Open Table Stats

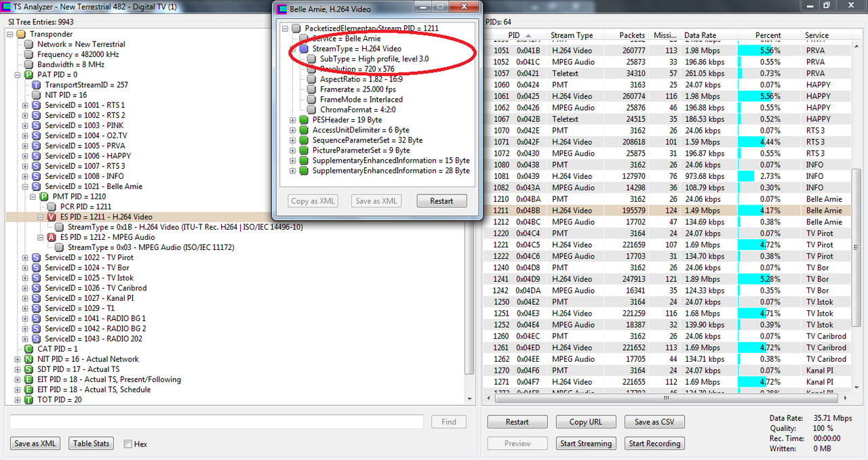(92, 444)
